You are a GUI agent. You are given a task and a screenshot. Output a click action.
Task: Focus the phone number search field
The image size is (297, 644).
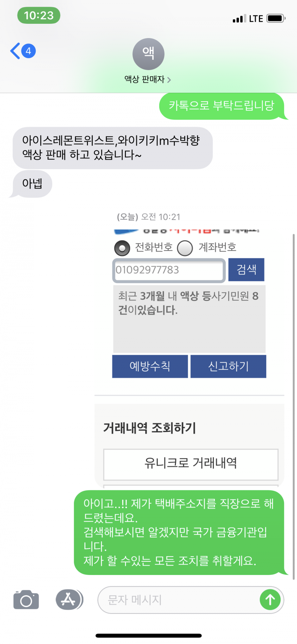click(x=169, y=270)
